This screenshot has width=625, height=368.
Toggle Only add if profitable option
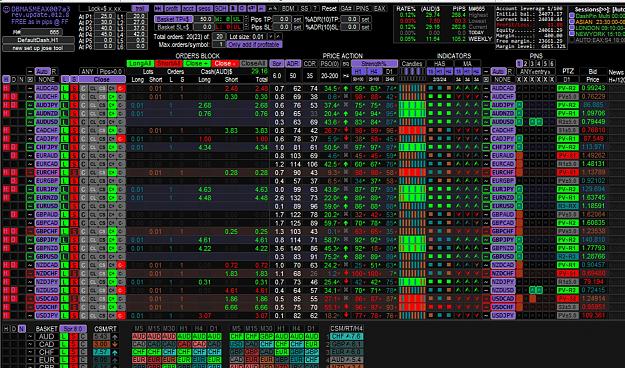[254, 45]
